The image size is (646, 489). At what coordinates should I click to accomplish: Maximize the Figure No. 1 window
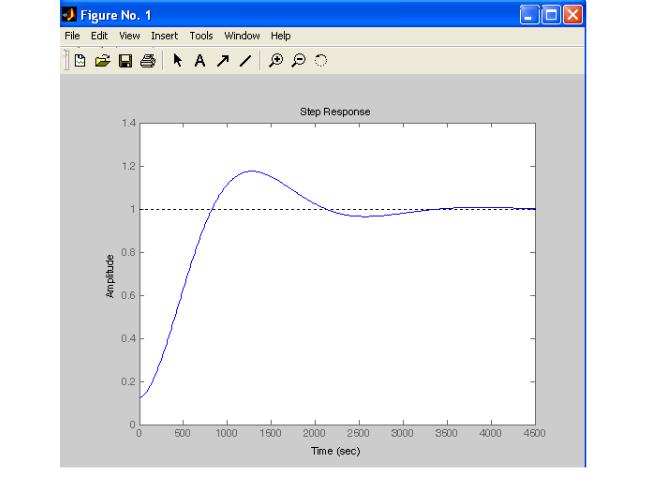[551, 15]
